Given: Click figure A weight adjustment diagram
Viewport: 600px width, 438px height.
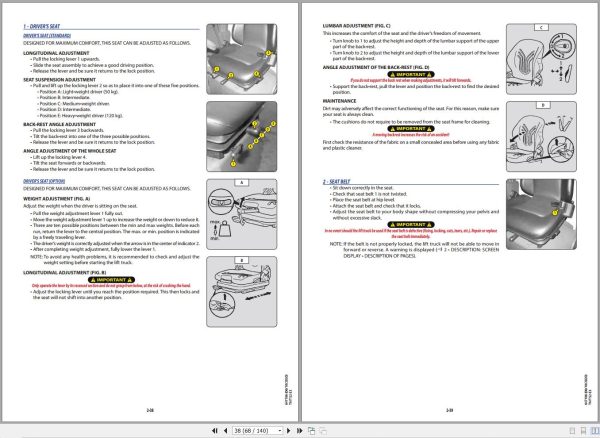Looking at the screenshot, I should coord(242,214).
